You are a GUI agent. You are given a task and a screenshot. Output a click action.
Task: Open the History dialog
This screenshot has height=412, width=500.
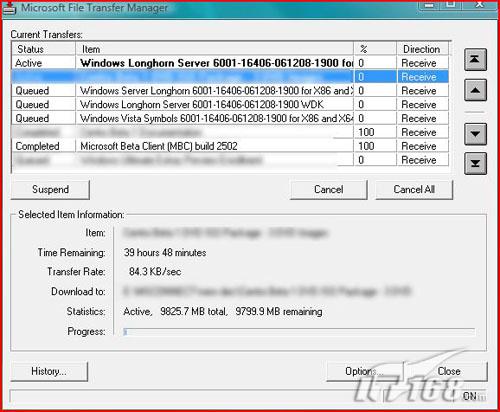49,371
